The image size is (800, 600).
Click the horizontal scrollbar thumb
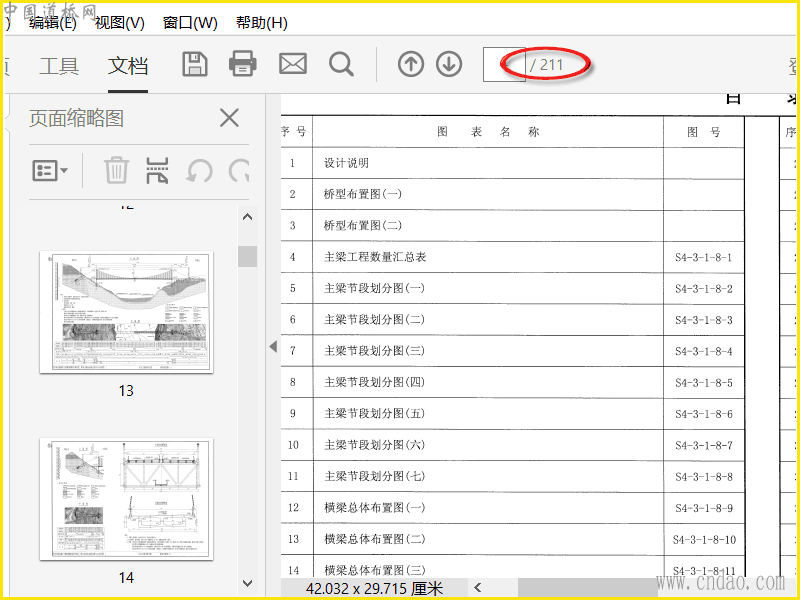pyautogui.click(x=587, y=587)
